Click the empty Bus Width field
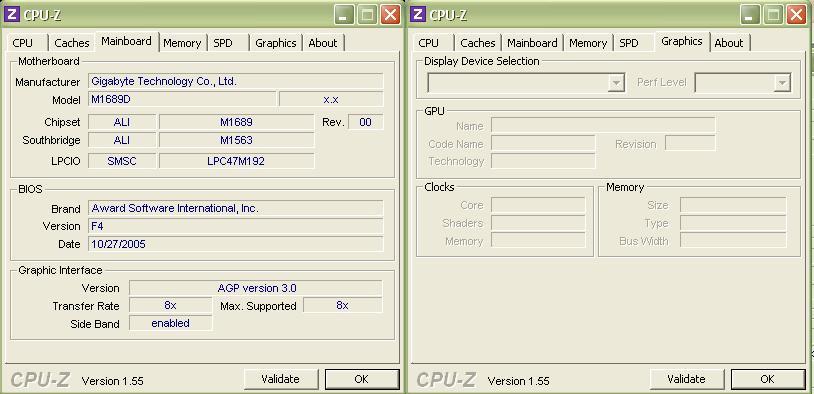This screenshot has height=394, width=814. [734, 241]
